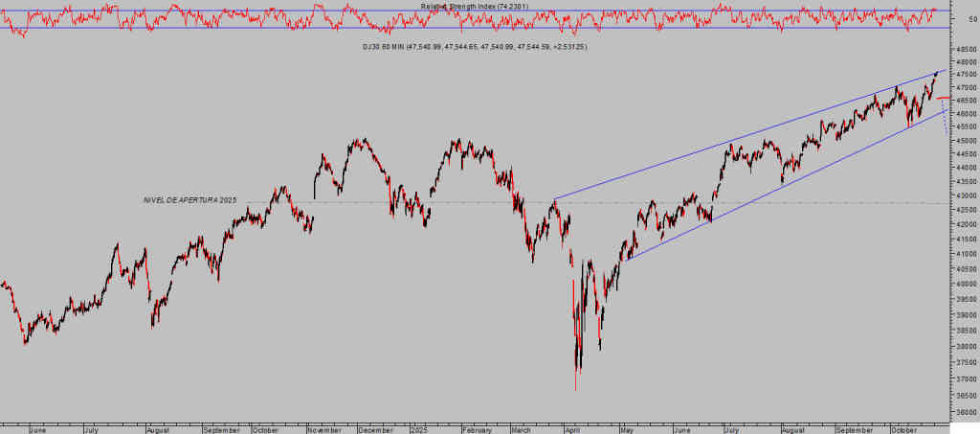This screenshot has height=434, width=980.
Task: Click the NIVEL DE APERTURA 2025 label
Action: click(189, 199)
